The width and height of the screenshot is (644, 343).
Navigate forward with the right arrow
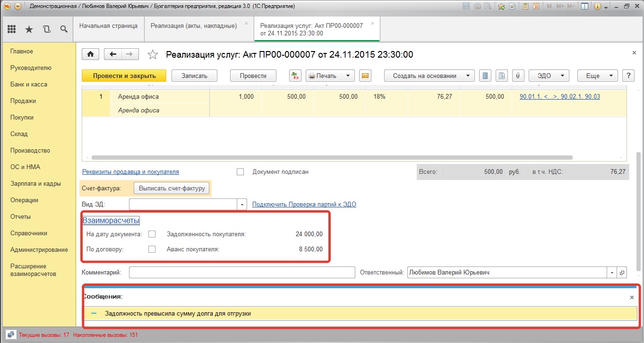(x=130, y=54)
